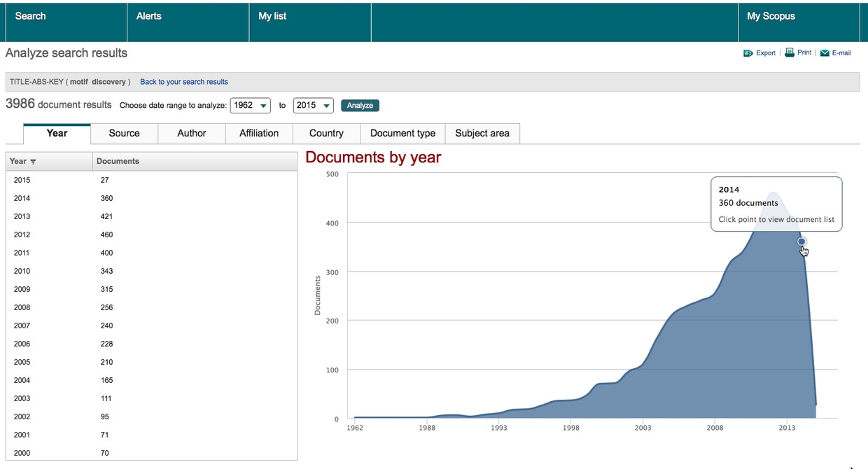
Task: Click the E-mail envelope icon
Action: (x=825, y=53)
